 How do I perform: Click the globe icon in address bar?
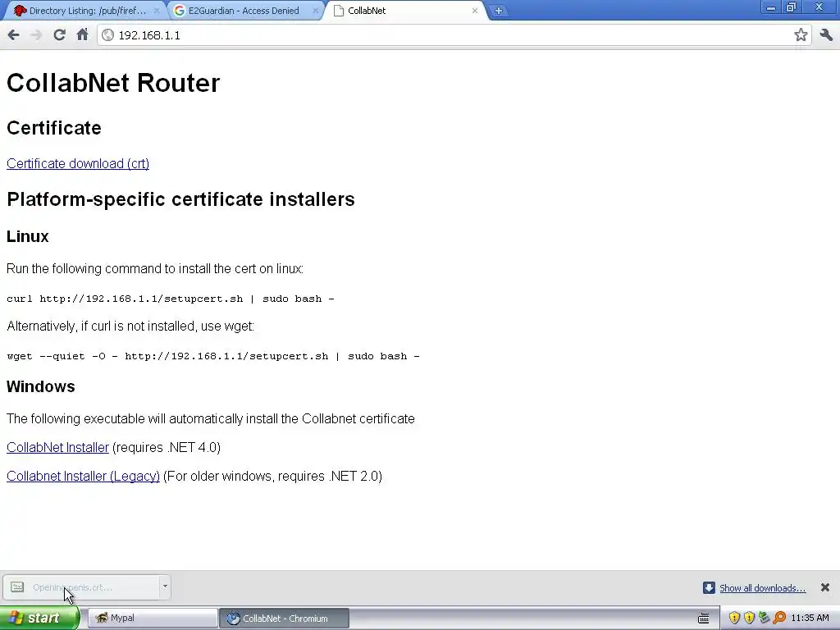coord(107,35)
